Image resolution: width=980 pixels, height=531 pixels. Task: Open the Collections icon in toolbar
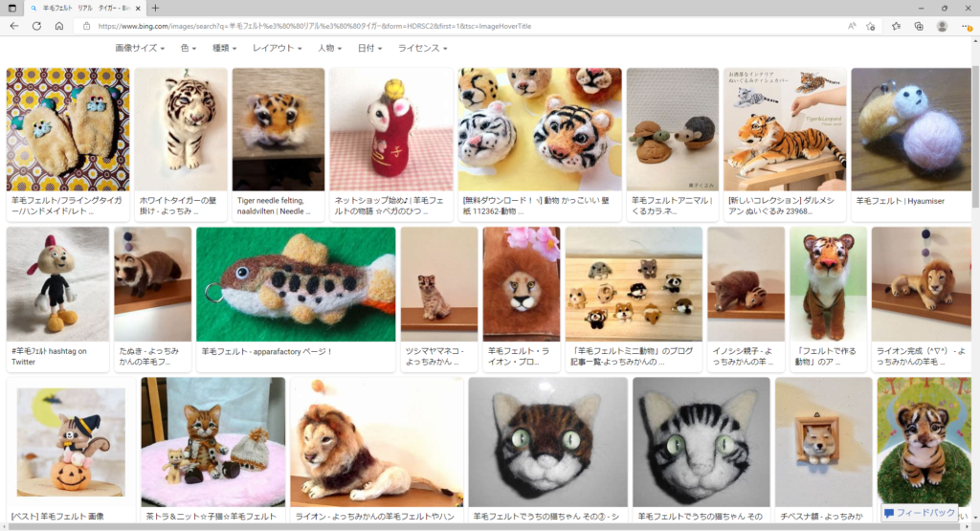[919, 26]
